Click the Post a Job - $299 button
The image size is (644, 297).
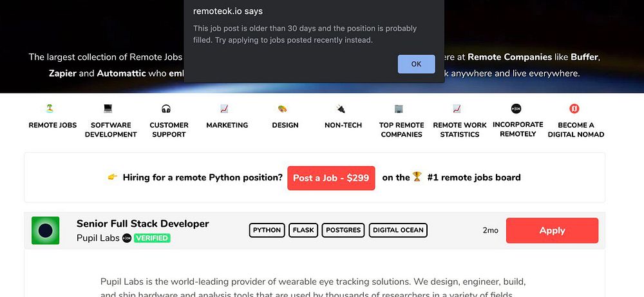[x=331, y=178]
